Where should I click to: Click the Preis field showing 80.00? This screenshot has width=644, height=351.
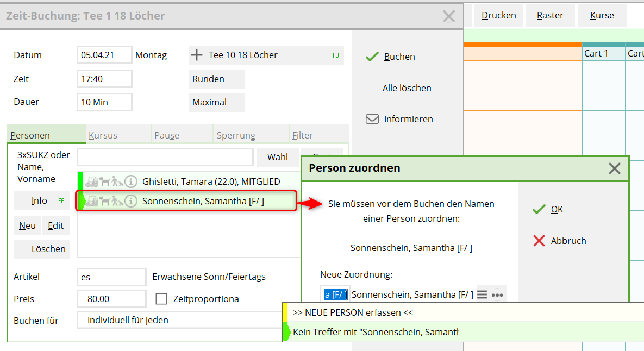click(111, 299)
